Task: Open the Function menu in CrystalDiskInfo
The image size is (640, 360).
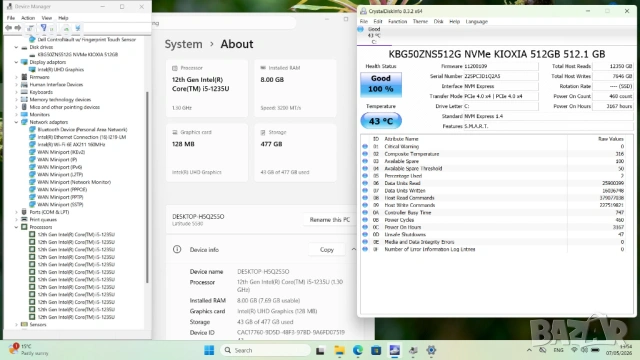Action: [x=397, y=22]
